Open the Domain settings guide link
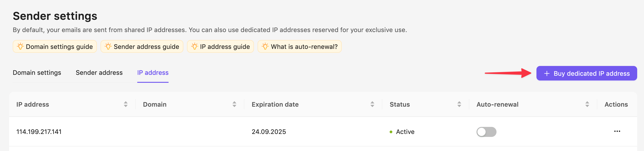644x151 pixels. pos(59,47)
